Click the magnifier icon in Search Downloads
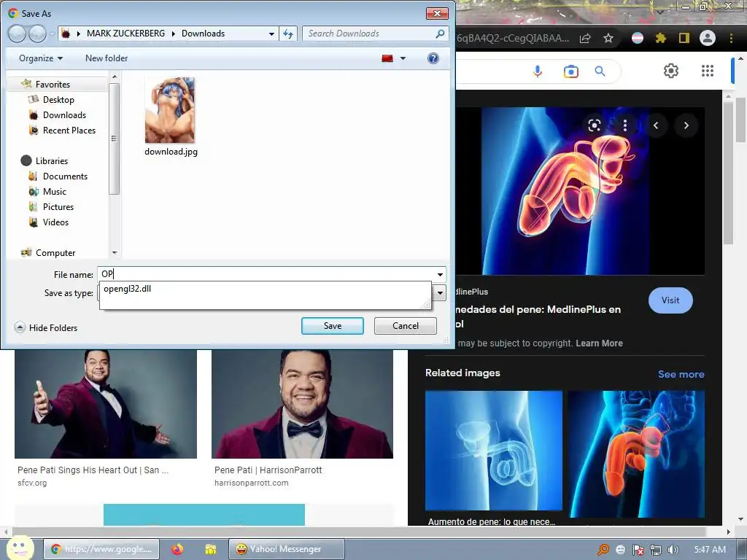The image size is (747, 560). pyautogui.click(x=440, y=34)
